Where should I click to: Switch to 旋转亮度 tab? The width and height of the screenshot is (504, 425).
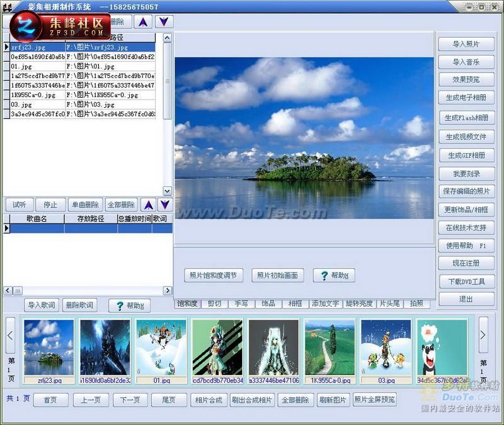(x=359, y=303)
